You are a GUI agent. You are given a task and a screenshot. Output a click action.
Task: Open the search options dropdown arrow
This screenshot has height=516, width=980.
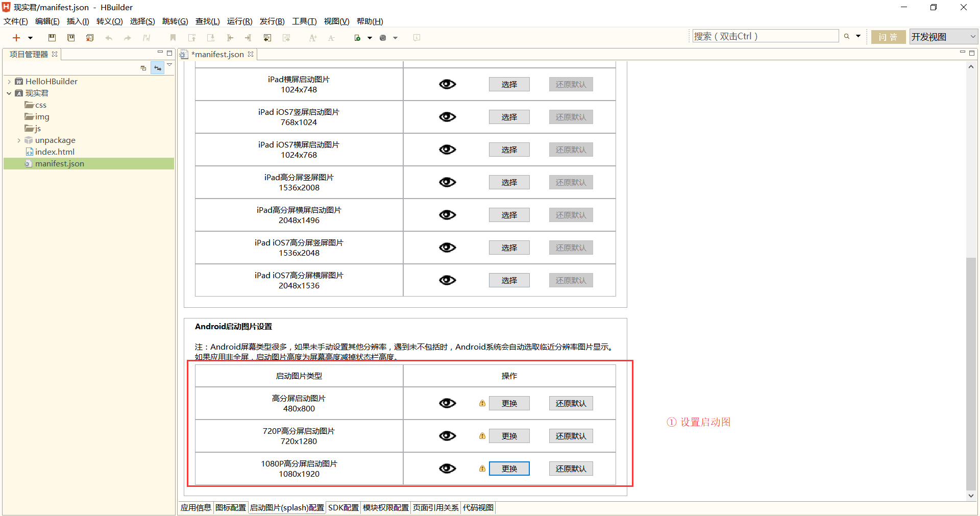click(x=858, y=36)
